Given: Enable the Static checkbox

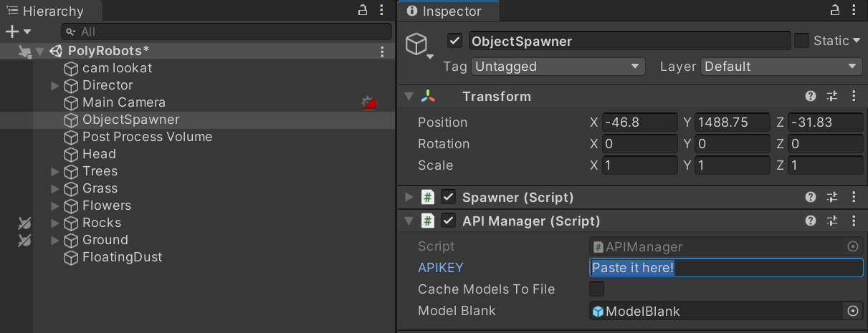Looking at the screenshot, I should pos(802,41).
